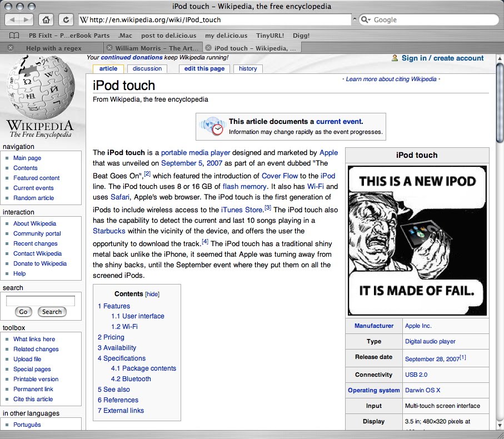
Task: Click 'Darwin OS X' infobox link
Action: click(x=423, y=390)
